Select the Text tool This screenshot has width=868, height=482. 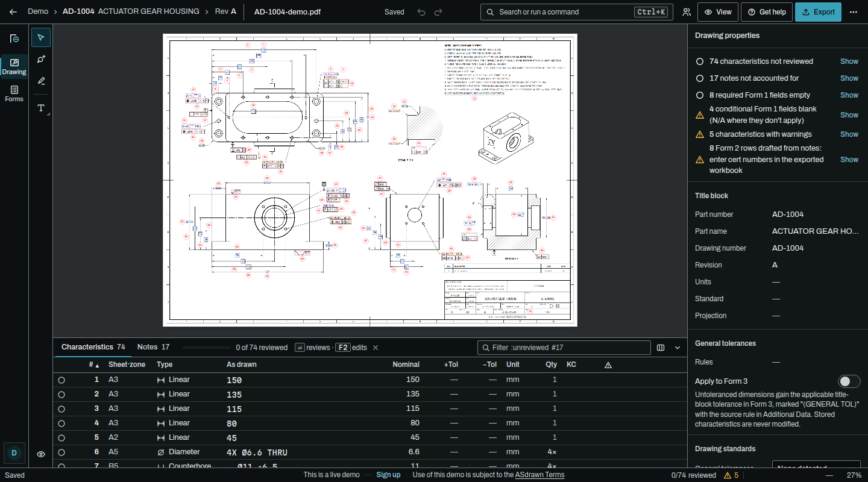tap(41, 108)
